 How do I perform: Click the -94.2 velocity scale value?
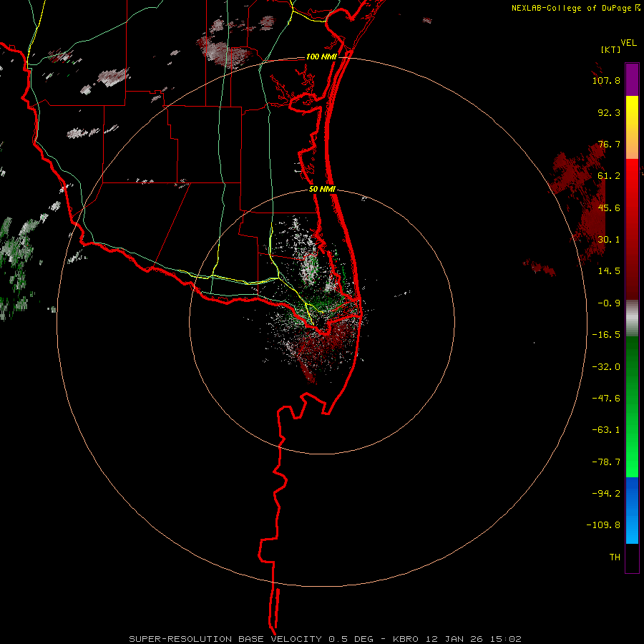(x=606, y=494)
